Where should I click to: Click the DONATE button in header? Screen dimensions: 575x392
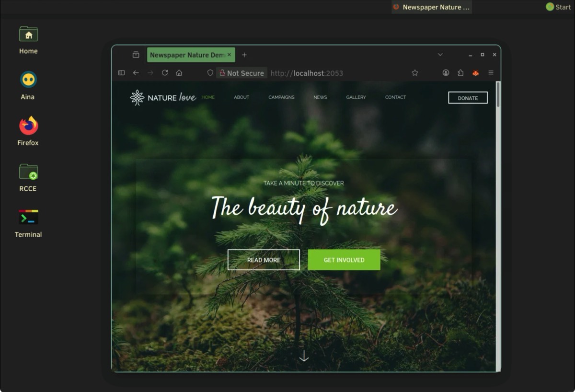point(468,98)
